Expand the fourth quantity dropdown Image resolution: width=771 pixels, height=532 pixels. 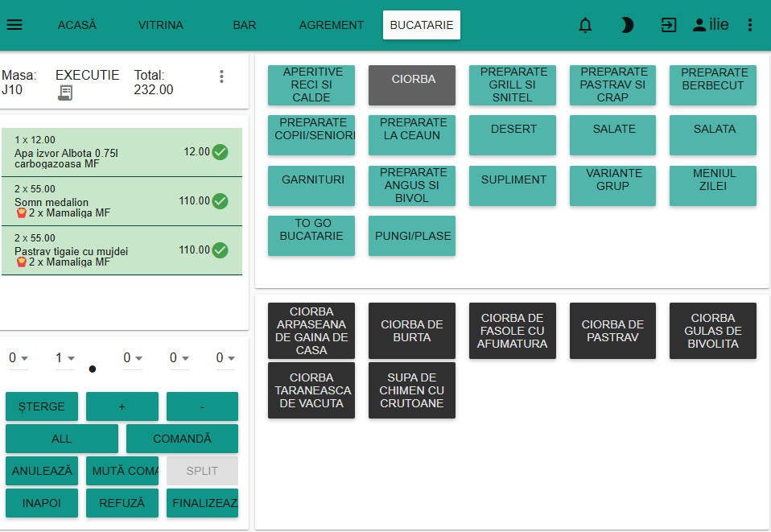point(179,358)
